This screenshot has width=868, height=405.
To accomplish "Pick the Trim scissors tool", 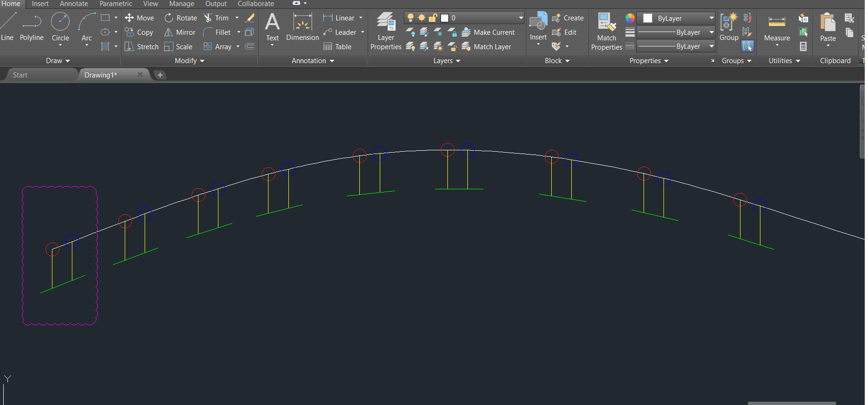I will coord(217,18).
